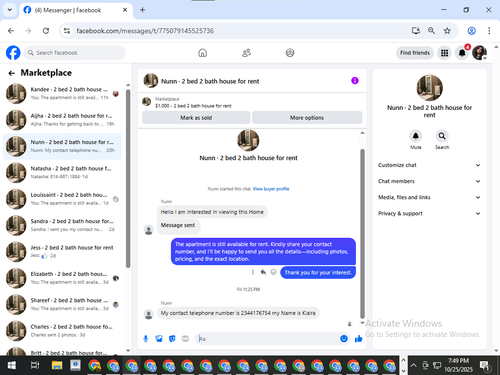
Task: Open the account profile picture menu
Action: 479,53
